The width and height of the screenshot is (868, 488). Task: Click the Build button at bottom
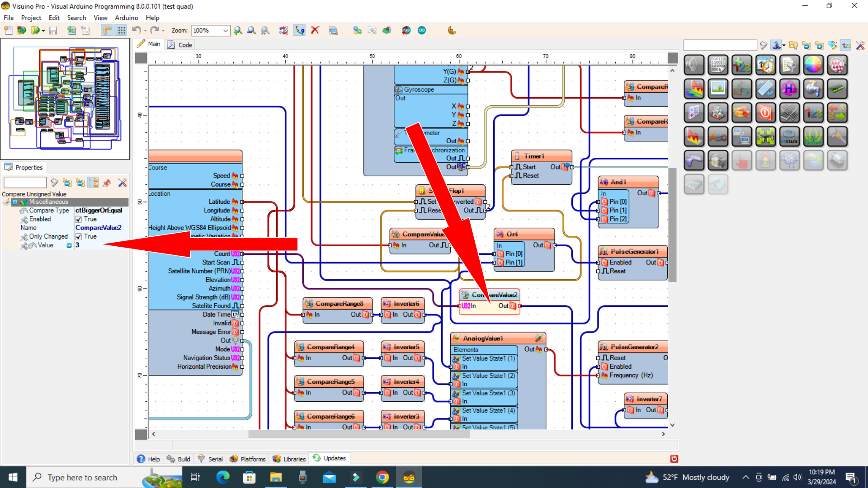[179, 459]
